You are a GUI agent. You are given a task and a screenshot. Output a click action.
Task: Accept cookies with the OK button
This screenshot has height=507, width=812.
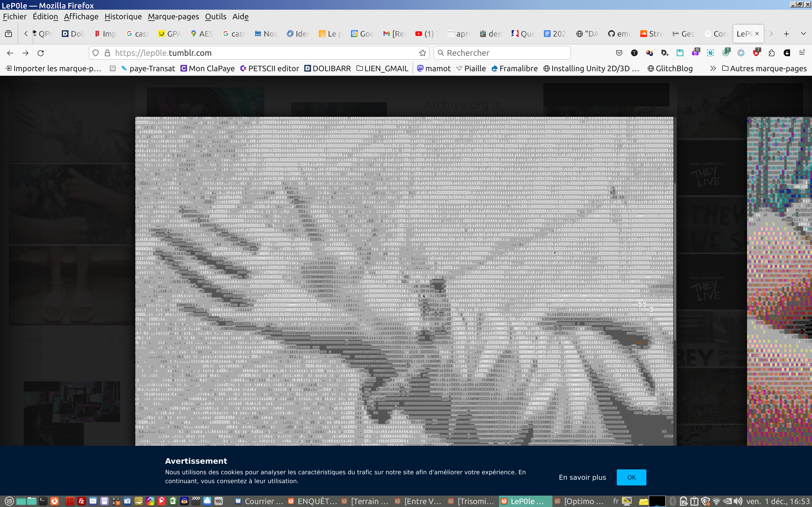click(x=631, y=477)
